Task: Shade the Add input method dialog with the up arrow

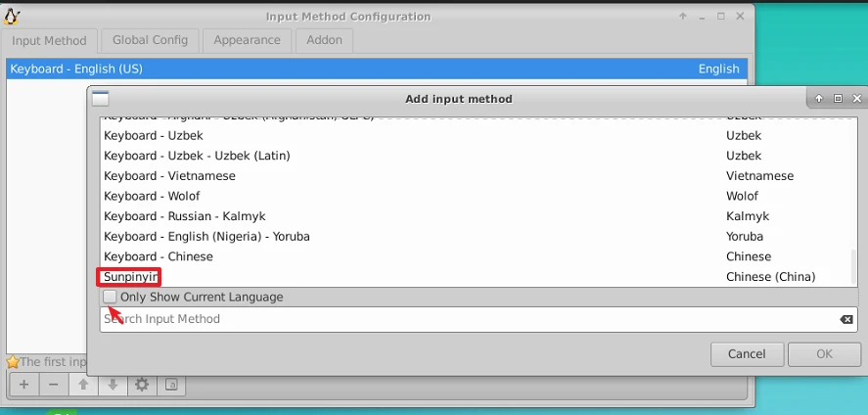Action: coord(818,99)
